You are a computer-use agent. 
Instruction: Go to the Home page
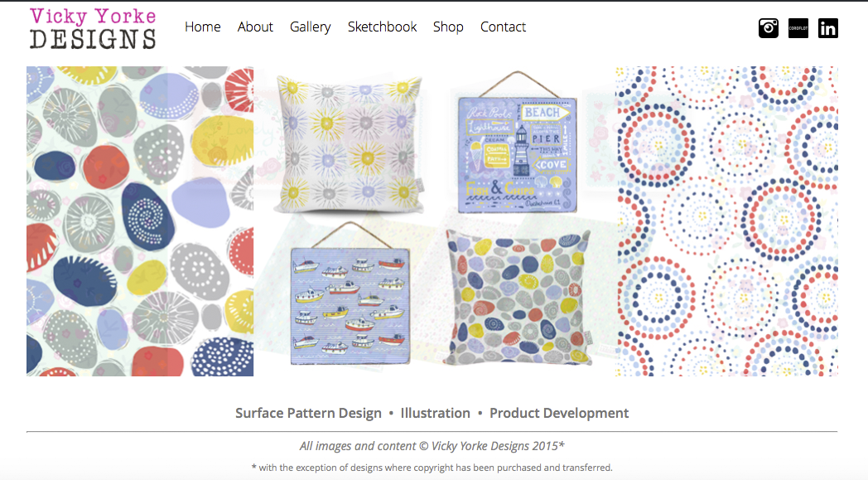tap(203, 27)
